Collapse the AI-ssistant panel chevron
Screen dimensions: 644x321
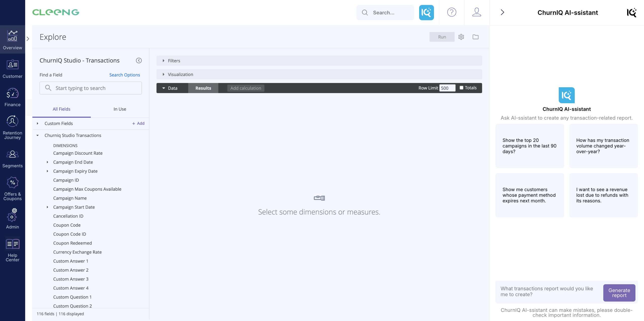coord(502,12)
